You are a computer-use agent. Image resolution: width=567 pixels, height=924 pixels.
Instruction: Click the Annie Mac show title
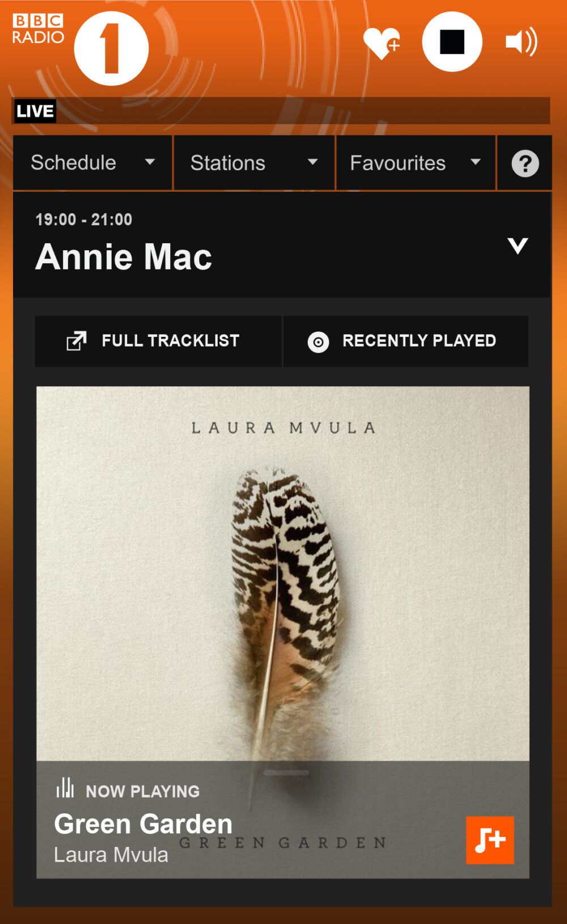point(124,257)
